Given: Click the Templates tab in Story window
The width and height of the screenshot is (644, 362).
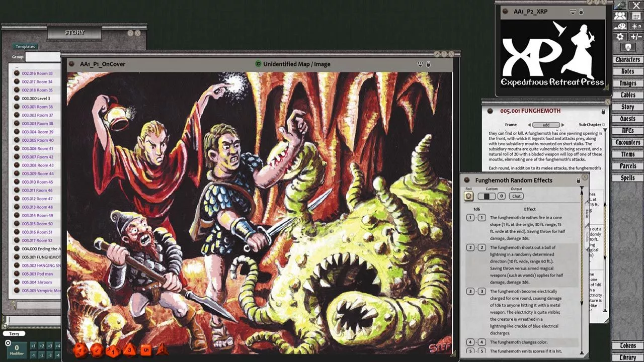Looking at the screenshot, I should pyautogui.click(x=25, y=47).
